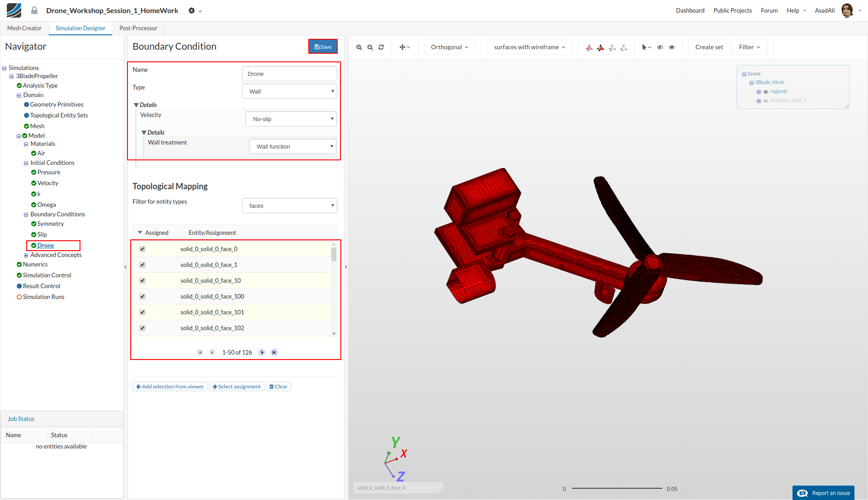Open the selection mode cursor tool
Viewport: 868px width, 500px height.
point(646,47)
